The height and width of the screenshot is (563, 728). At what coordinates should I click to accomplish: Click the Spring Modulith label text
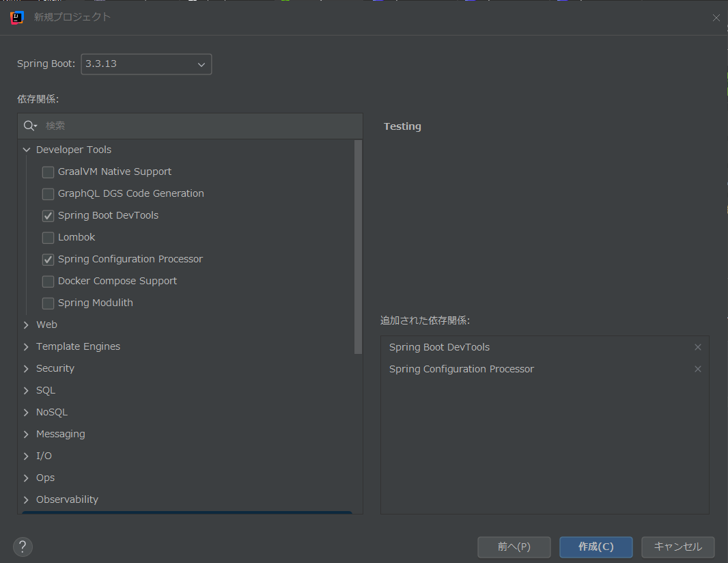(96, 303)
